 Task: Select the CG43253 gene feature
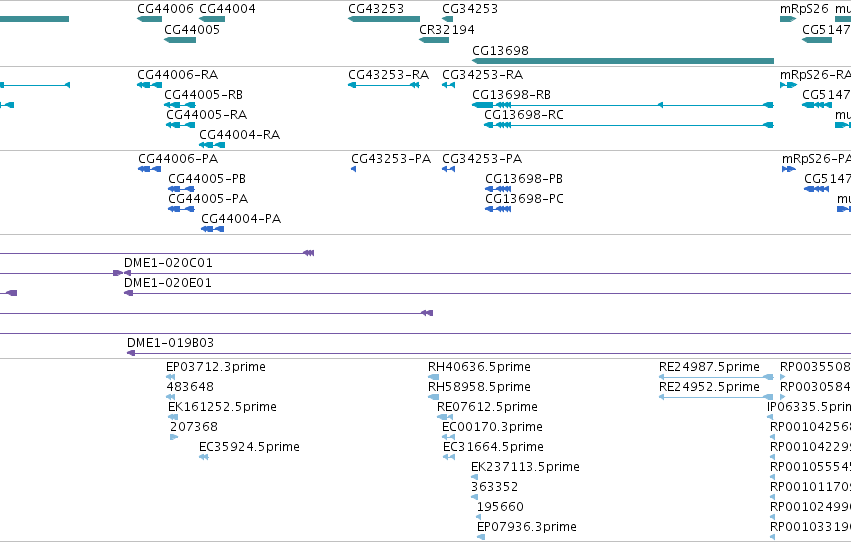tap(384, 19)
